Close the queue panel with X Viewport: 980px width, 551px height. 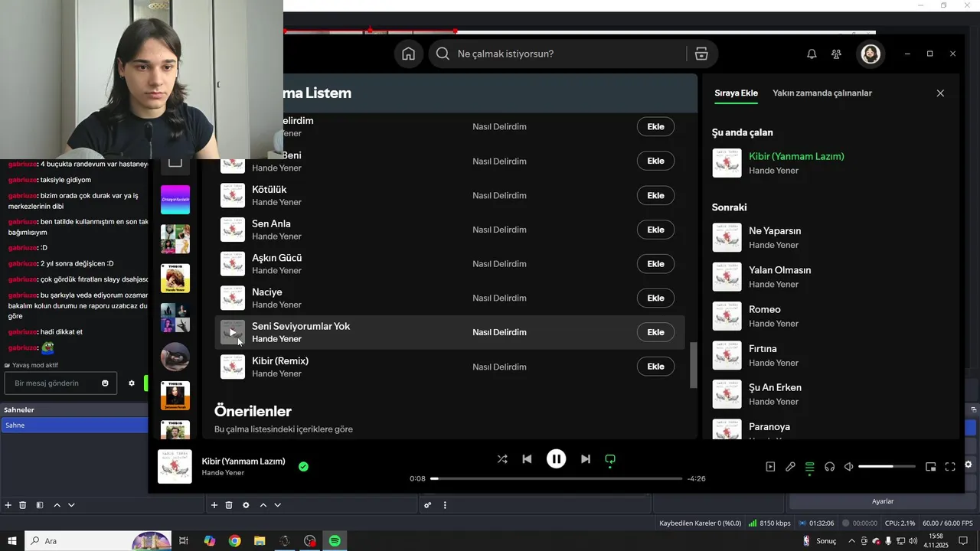[940, 93]
